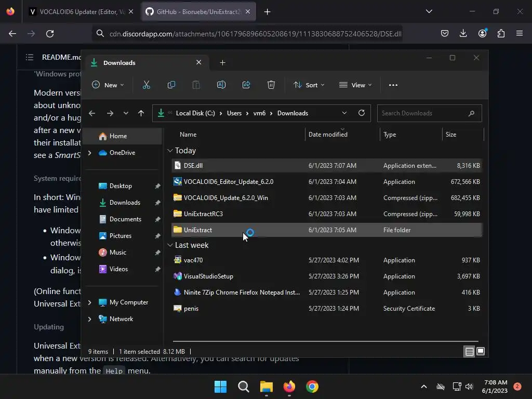Viewport: 532px width, 399px height.
Task: Click File Explorer taskbar icon
Action: (267, 387)
